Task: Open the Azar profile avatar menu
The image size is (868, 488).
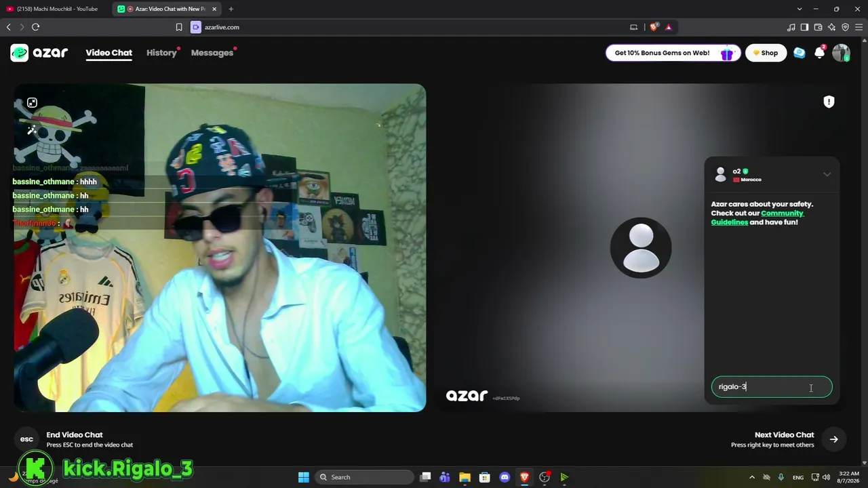Action: tap(841, 53)
